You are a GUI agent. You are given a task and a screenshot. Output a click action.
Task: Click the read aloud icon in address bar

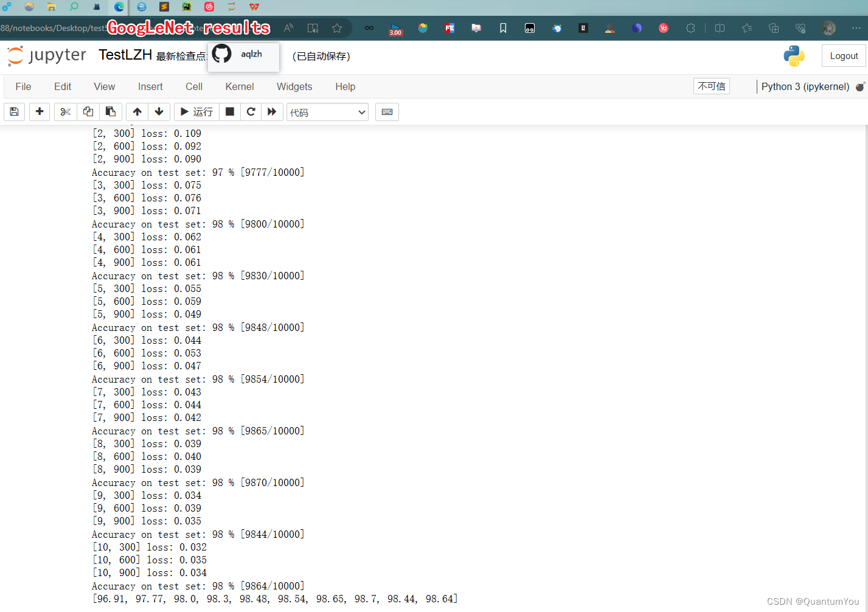pos(288,28)
